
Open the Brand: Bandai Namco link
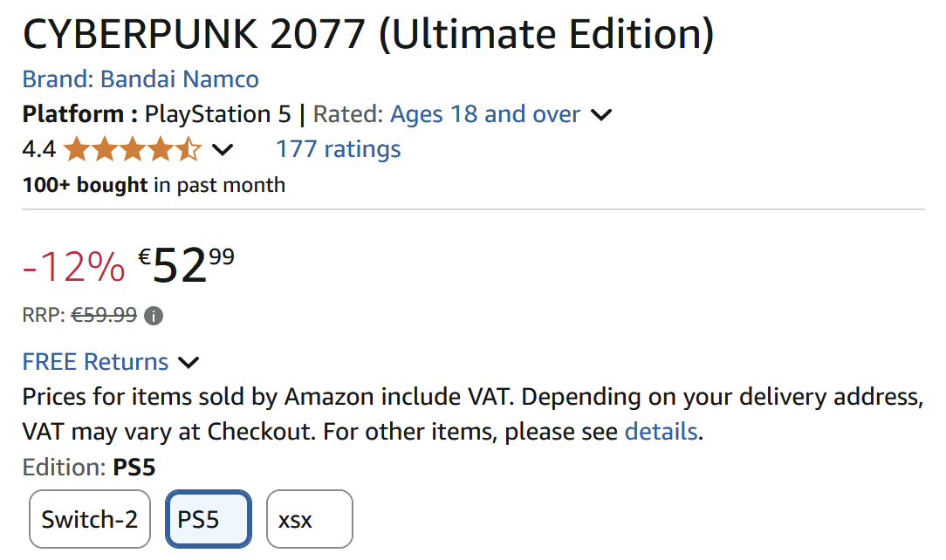[141, 79]
